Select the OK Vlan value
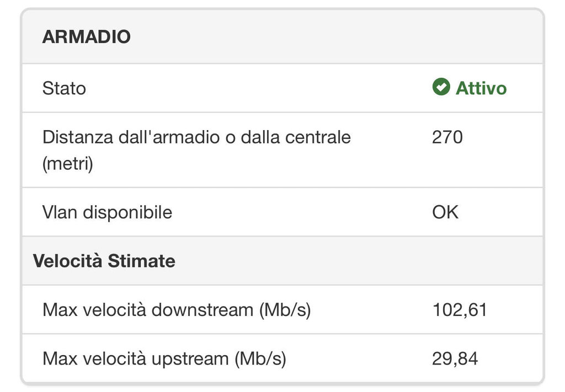This screenshot has height=392, width=565. click(x=445, y=212)
